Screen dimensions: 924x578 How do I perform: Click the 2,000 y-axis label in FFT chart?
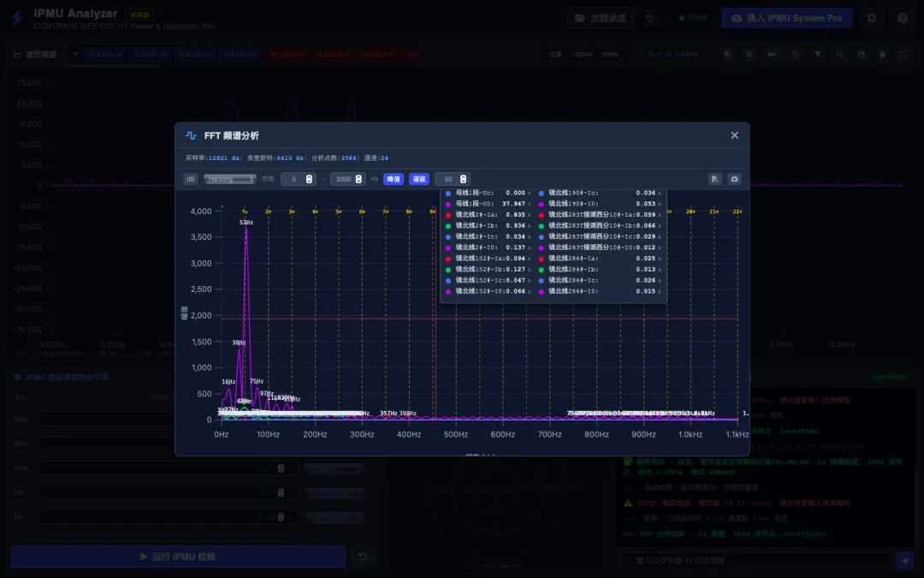[x=201, y=315]
